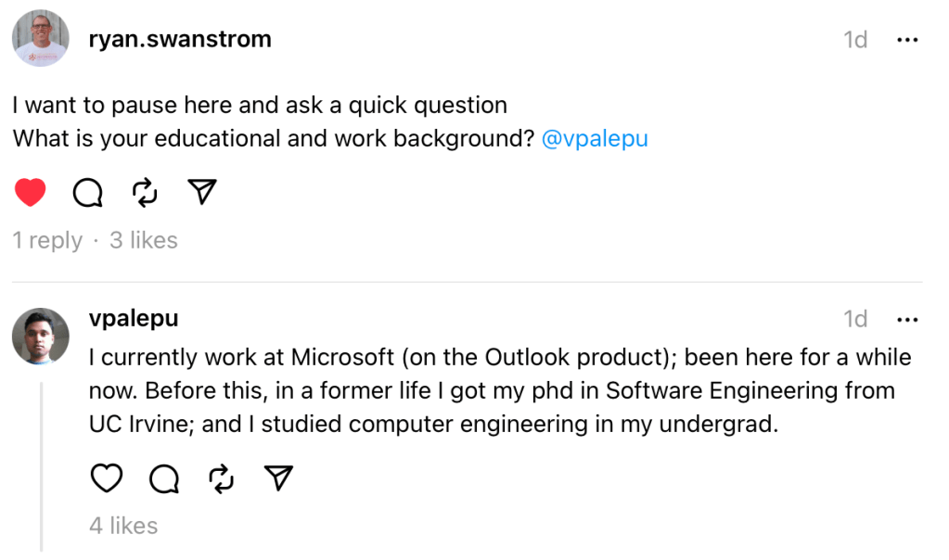The height and width of the screenshot is (560, 949).
Task: Like vpalepu's reply with heart icon
Action: coord(107,478)
